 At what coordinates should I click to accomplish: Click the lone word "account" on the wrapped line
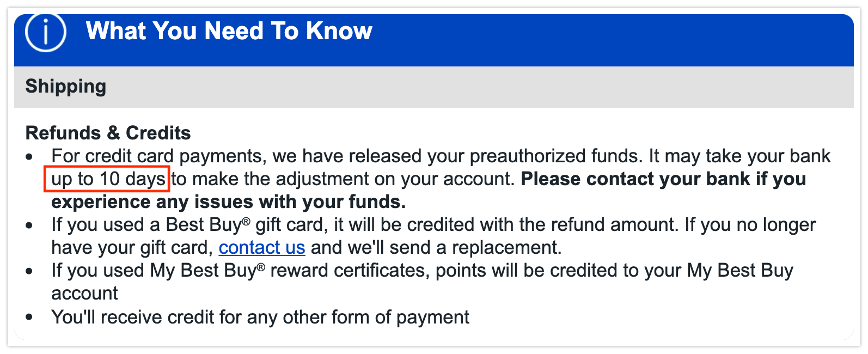[84, 294]
